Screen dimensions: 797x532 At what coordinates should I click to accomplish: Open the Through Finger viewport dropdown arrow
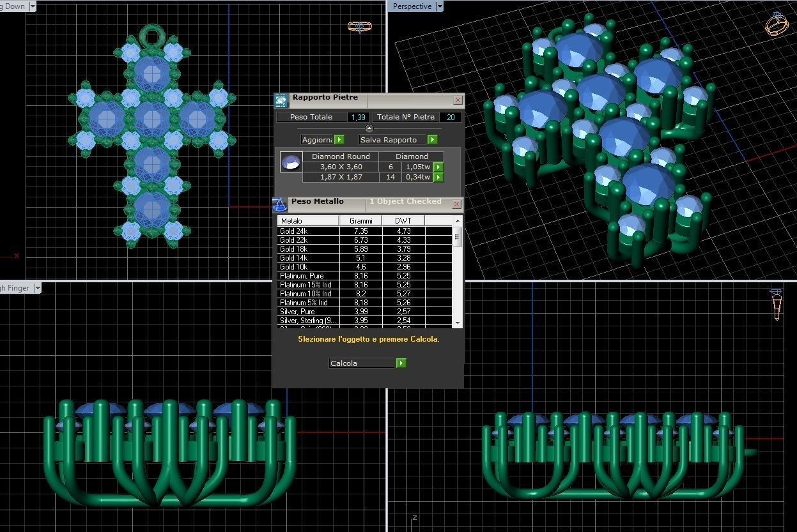coord(37,288)
